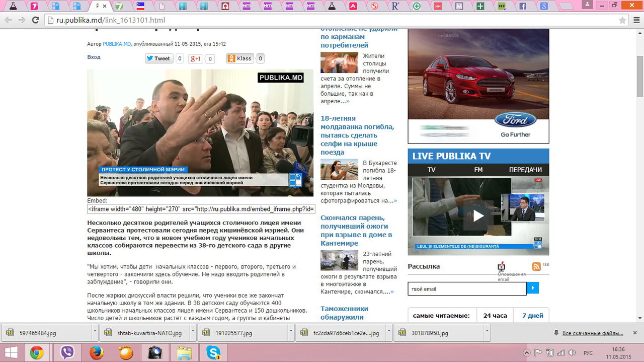
Task: Open File Explorer from the taskbar
Action: [x=184, y=352]
